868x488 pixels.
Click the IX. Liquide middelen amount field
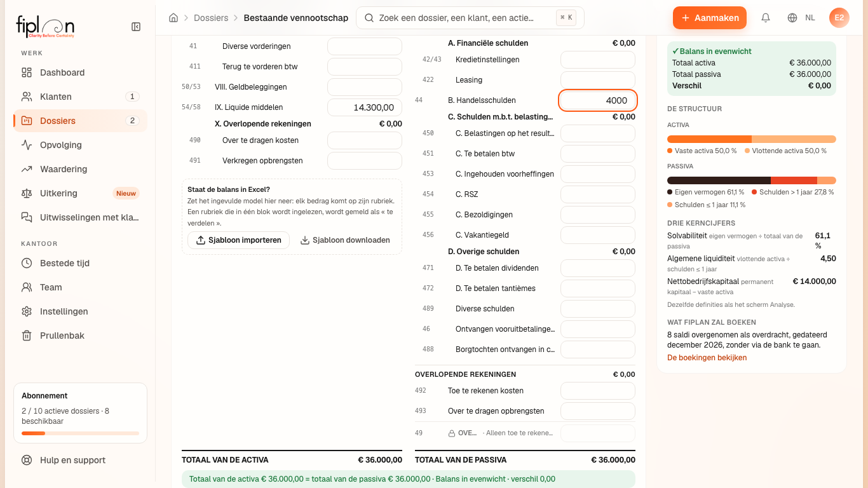(365, 107)
